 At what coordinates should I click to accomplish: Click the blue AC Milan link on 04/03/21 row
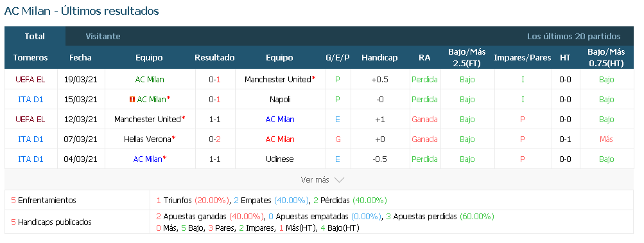pyautogui.click(x=148, y=159)
